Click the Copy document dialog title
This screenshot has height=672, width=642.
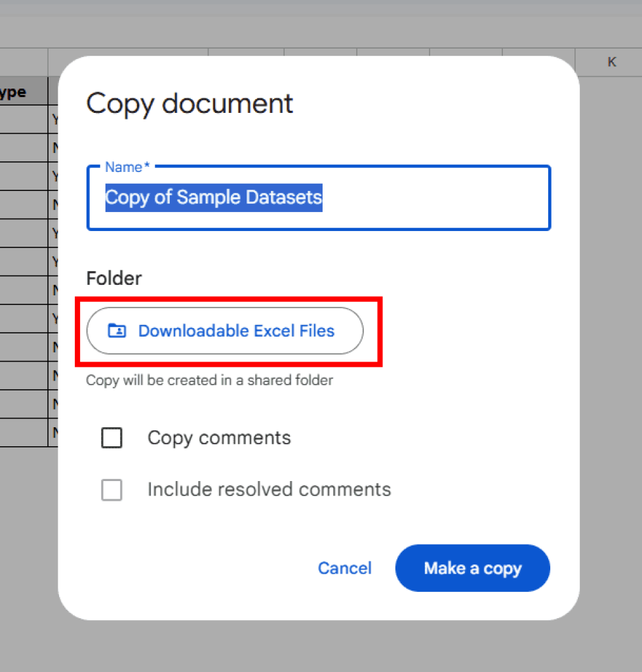pos(189,104)
